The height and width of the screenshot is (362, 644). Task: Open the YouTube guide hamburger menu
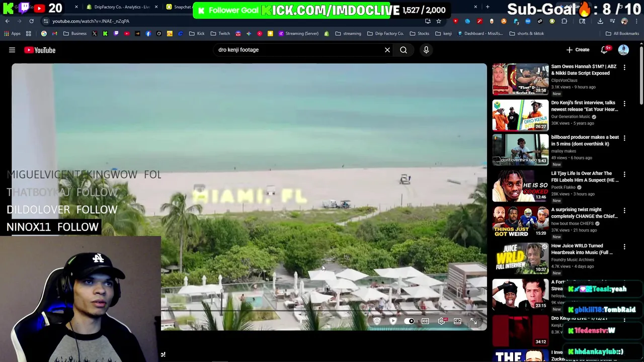pyautogui.click(x=12, y=50)
